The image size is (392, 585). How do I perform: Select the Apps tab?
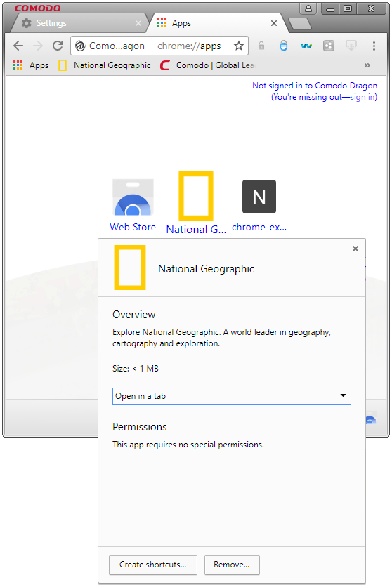(x=218, y=23)
